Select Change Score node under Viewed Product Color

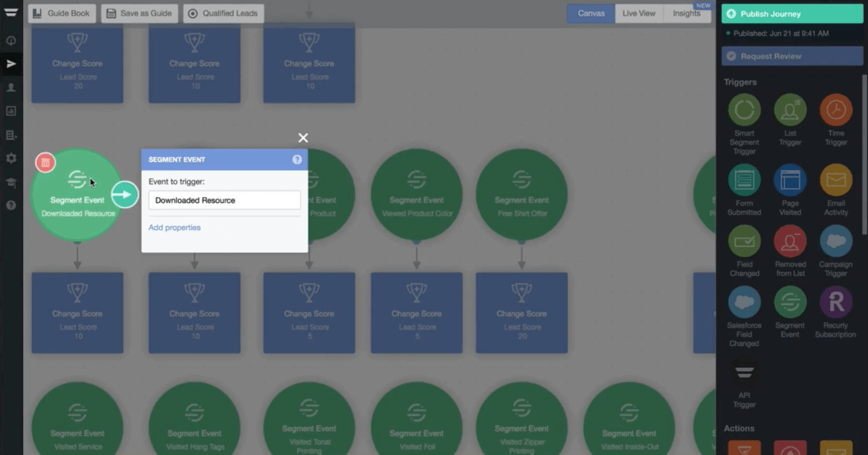(416, 313)
